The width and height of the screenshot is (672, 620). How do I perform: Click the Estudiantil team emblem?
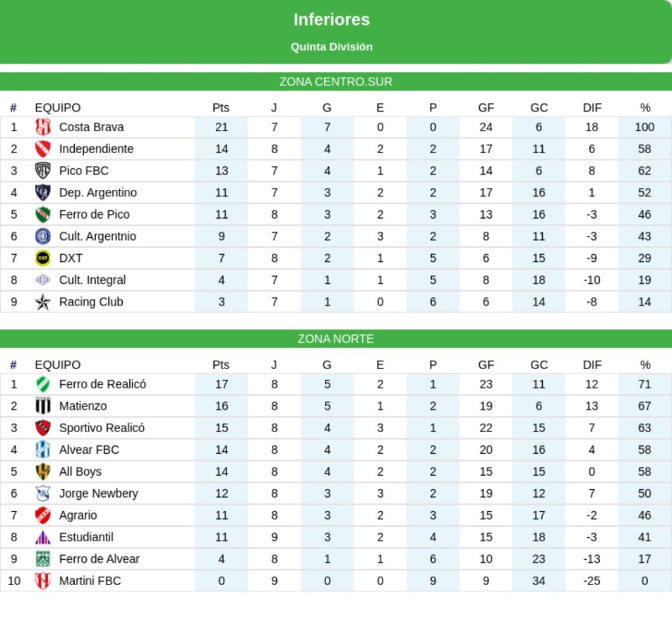(43, 537)
